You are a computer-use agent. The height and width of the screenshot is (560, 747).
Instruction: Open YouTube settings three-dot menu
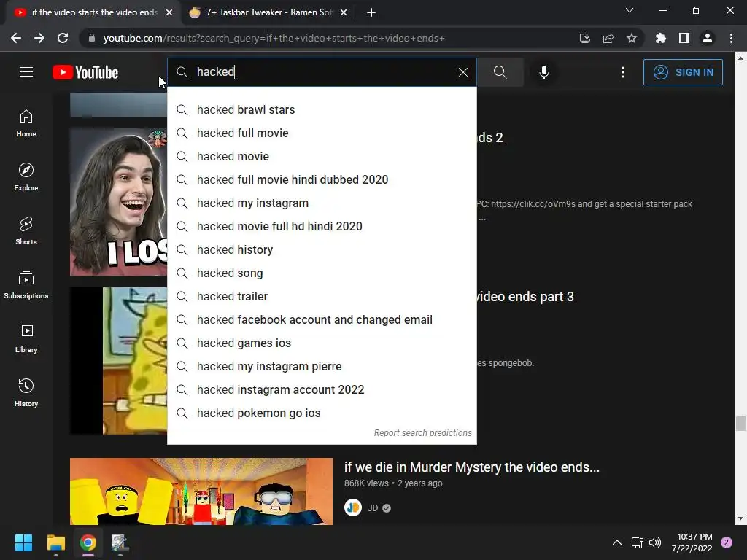(623, 72)
